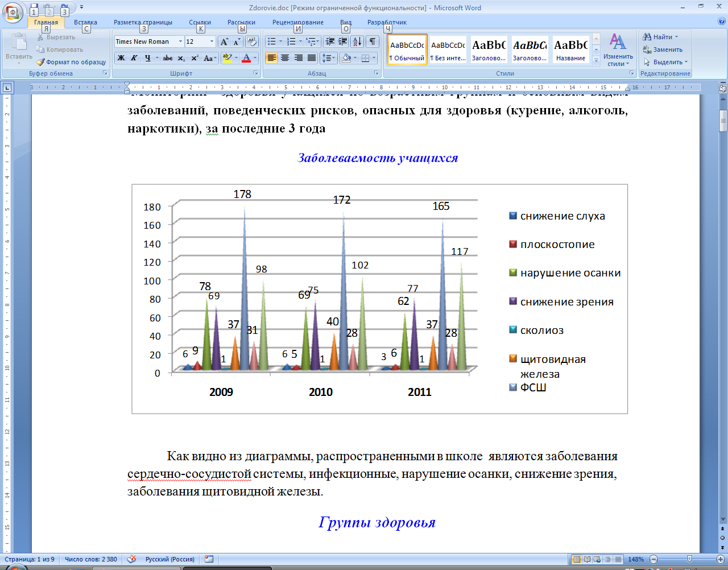Click the spell check status icon
The width and height of the screenshot is (728, 570).
131,559
